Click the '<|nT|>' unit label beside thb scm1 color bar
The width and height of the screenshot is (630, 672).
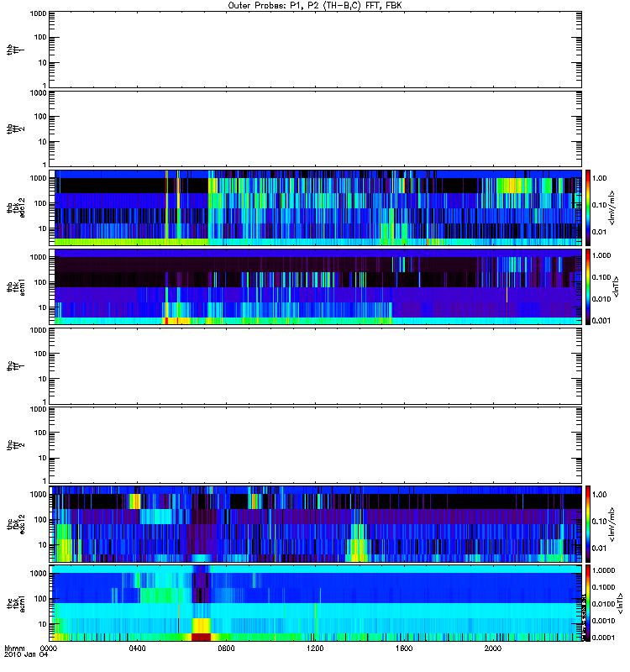[x=617, y=286]
